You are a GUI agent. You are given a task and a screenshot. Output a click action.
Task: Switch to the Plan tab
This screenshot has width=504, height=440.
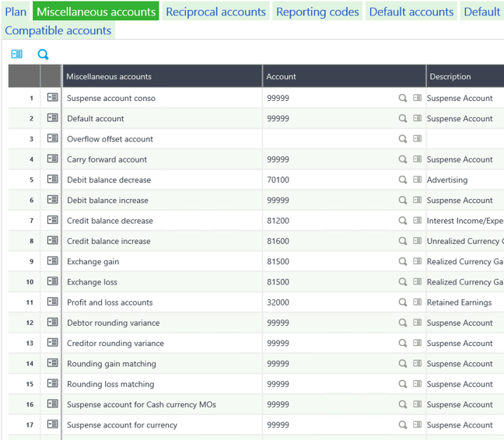[x=16, y=12]
